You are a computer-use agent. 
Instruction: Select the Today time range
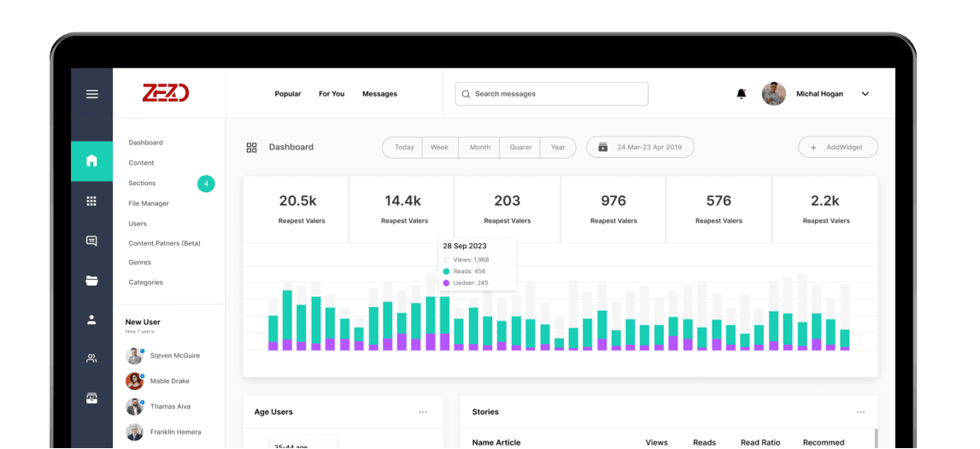click(x=404, y=148)
